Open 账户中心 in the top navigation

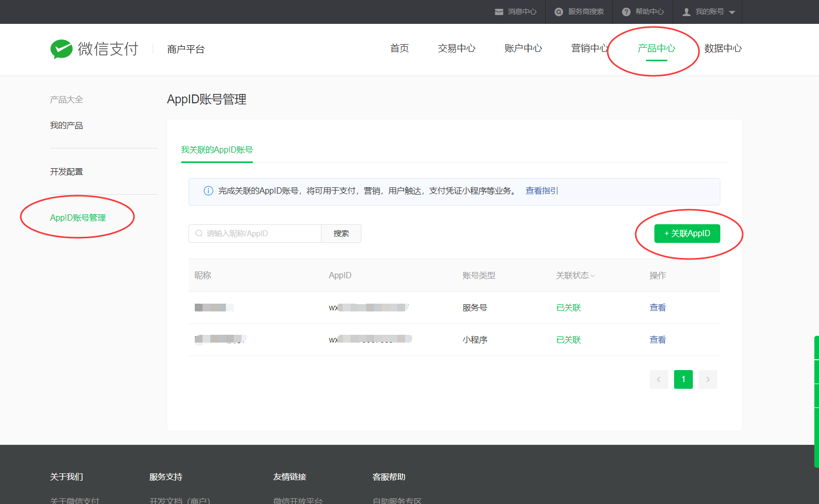point(523,48)
